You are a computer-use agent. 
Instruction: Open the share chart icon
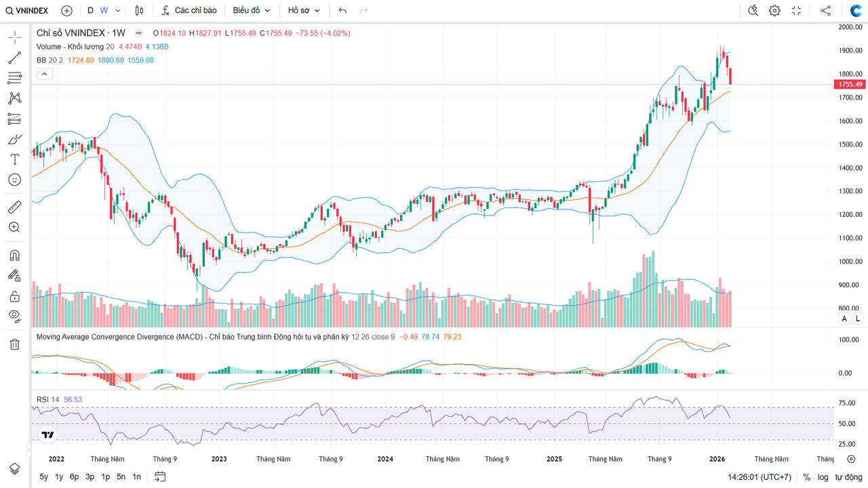click(x=825, y=10)
